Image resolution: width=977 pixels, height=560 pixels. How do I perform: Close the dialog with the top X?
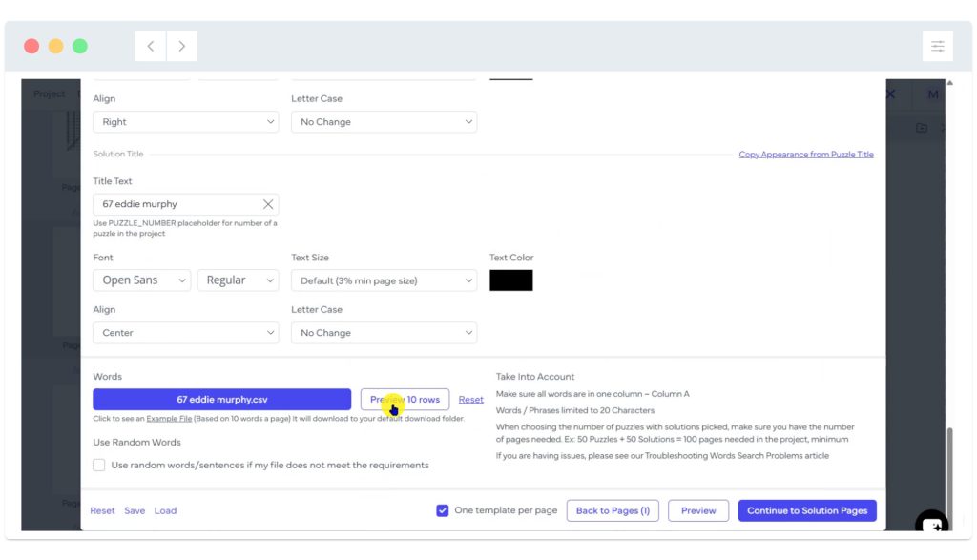pos(890,94)
